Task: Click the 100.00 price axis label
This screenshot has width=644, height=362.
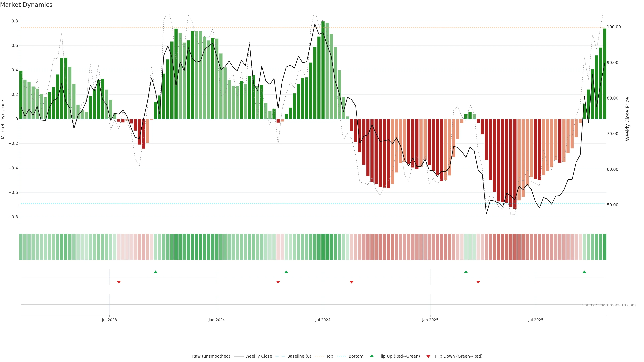Action: point(614,27)
